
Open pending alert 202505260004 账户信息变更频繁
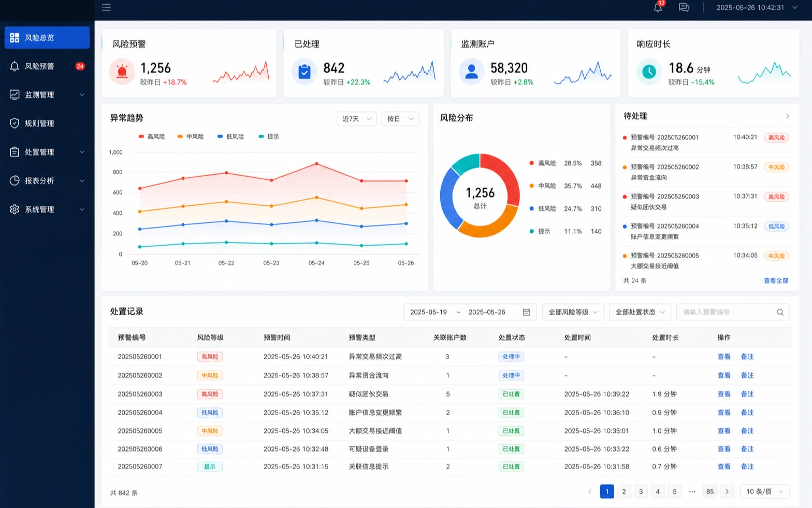706,231
